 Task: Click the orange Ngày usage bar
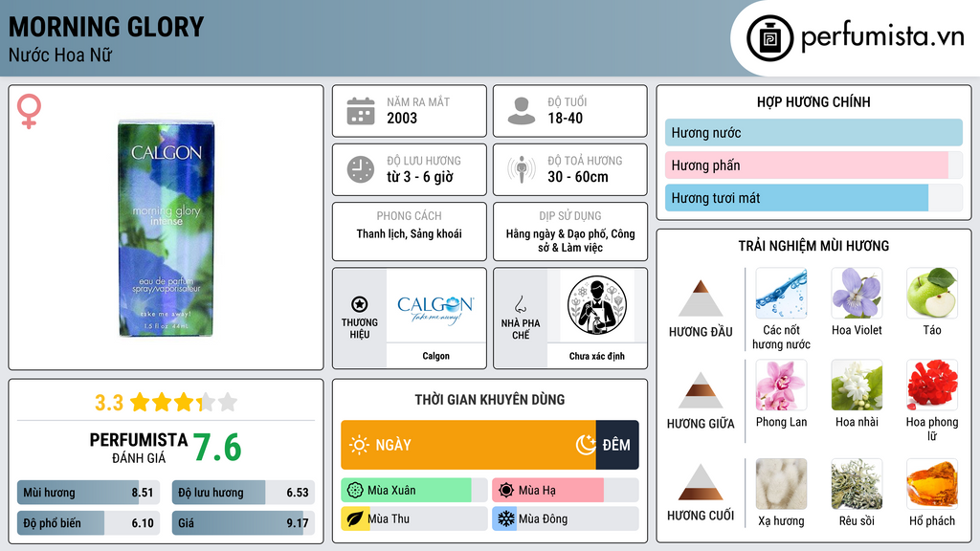pyautogui.click(x=468, y=445)
